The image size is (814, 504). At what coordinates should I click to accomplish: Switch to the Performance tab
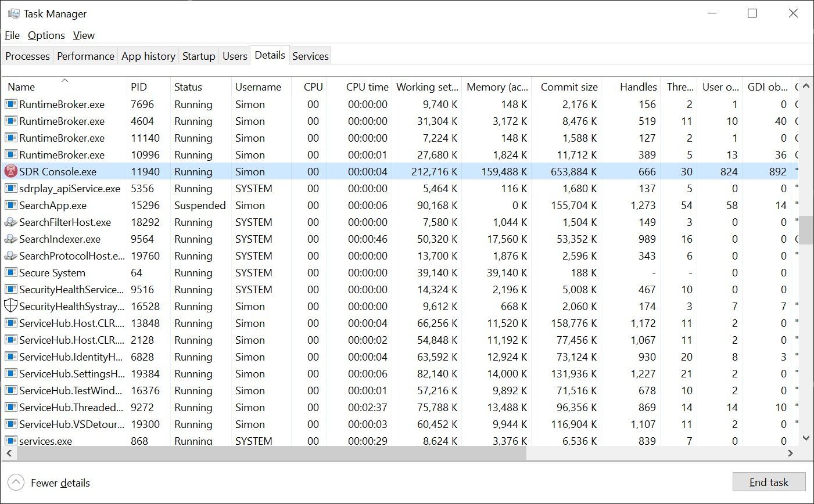pyautogui.click(x=85, y=56)
